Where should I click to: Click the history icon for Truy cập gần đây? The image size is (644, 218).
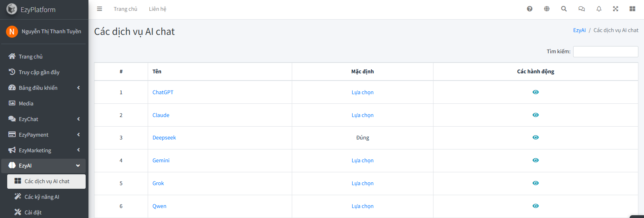(12, 72)
